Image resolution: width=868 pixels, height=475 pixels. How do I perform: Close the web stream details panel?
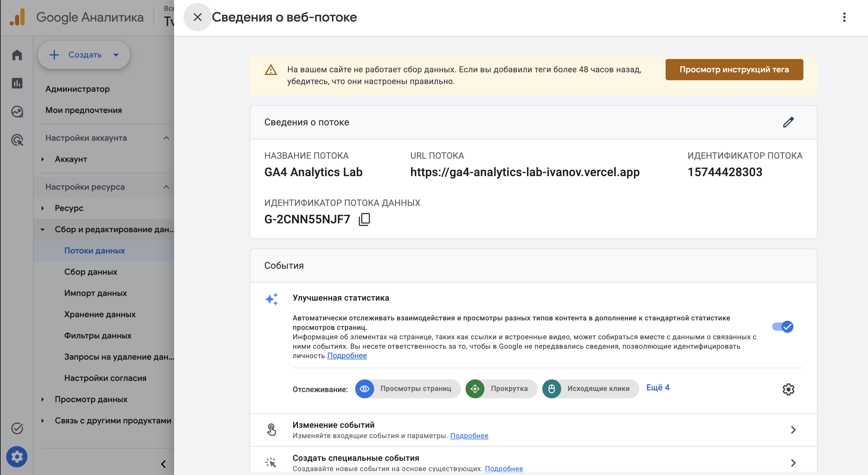click(197, 17)
